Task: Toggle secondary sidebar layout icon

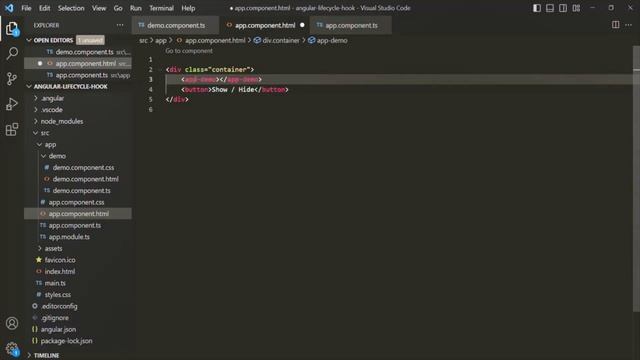Action: point(563,8)
